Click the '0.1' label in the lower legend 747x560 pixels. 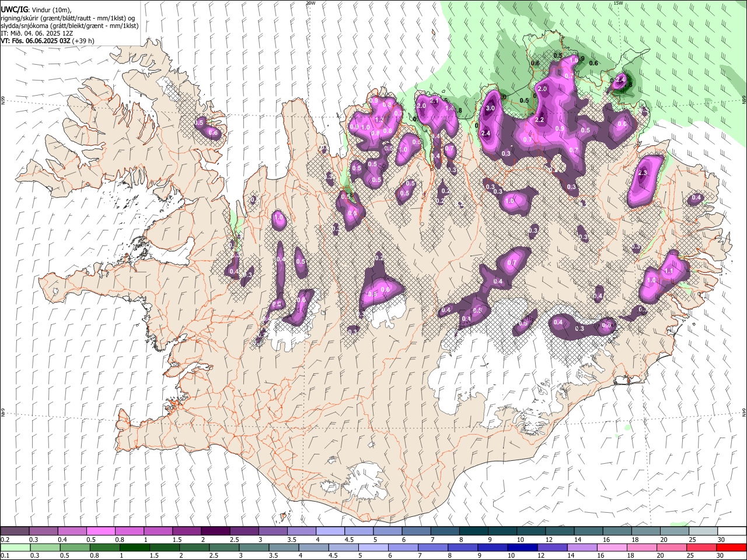click(x=4, y=556)
